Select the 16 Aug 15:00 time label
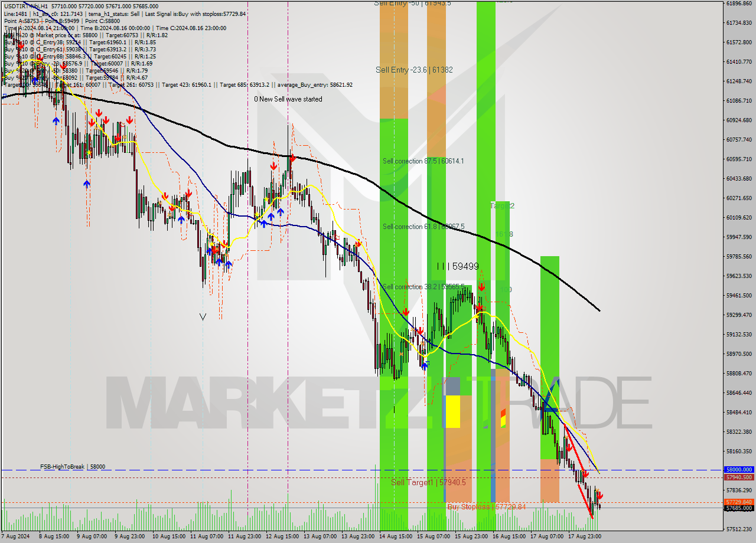This screenshot has width=756, height=543. point(509,537)
